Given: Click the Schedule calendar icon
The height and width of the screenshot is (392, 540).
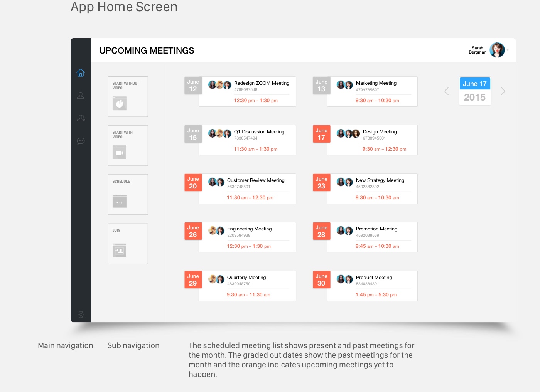Looking at the screenshot, I should coord(120,201).
